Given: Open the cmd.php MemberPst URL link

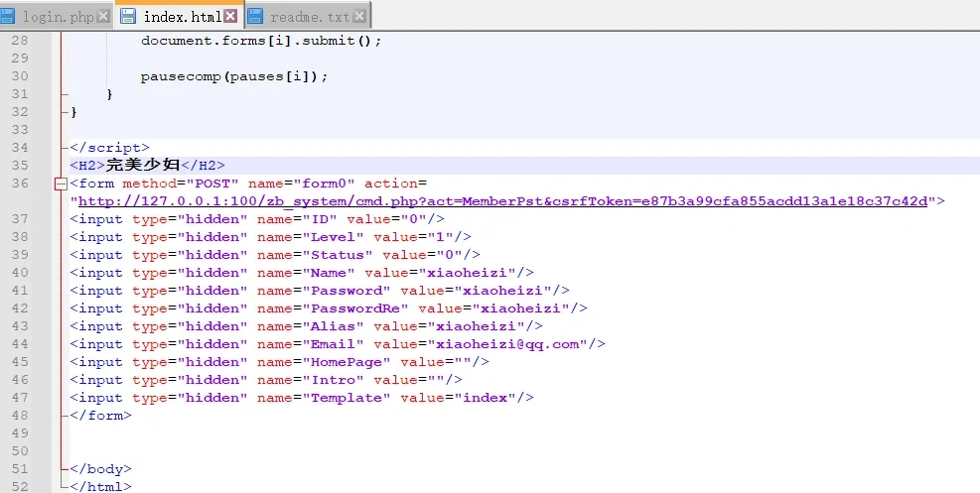Looking at the screenshot, I should (502, 201).
